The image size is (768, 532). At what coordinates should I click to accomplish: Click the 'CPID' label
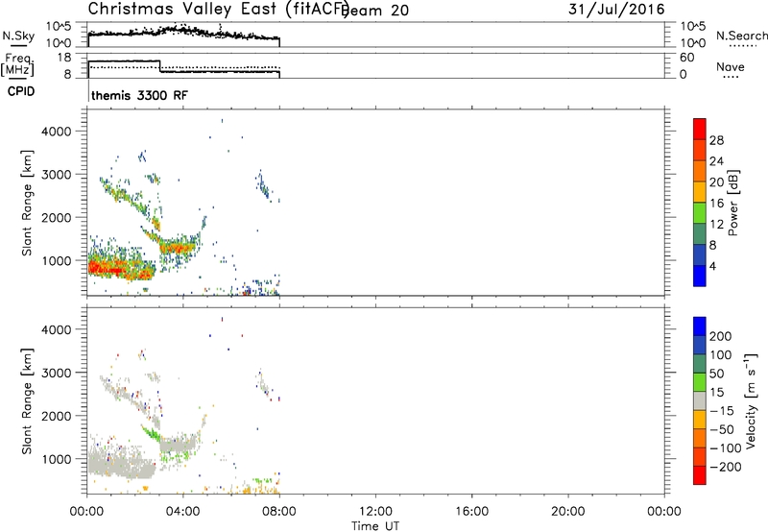pos(21,91)
